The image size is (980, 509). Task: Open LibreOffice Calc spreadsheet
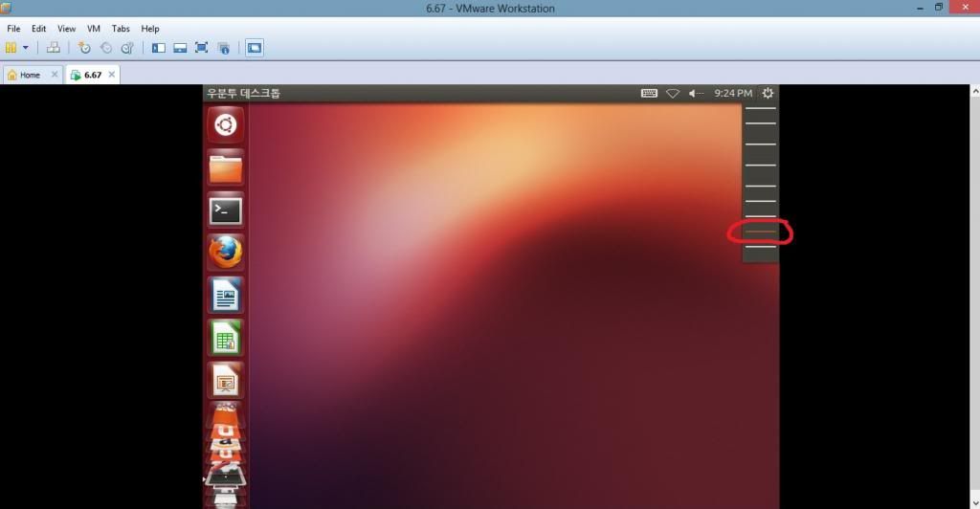[x=226, y=338]
